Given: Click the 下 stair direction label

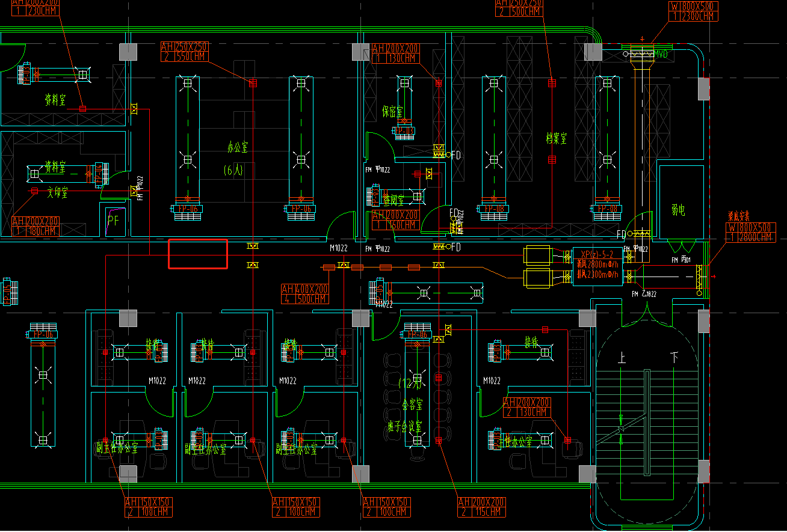Looking at the screenshot, I should (x=674, y=358).
